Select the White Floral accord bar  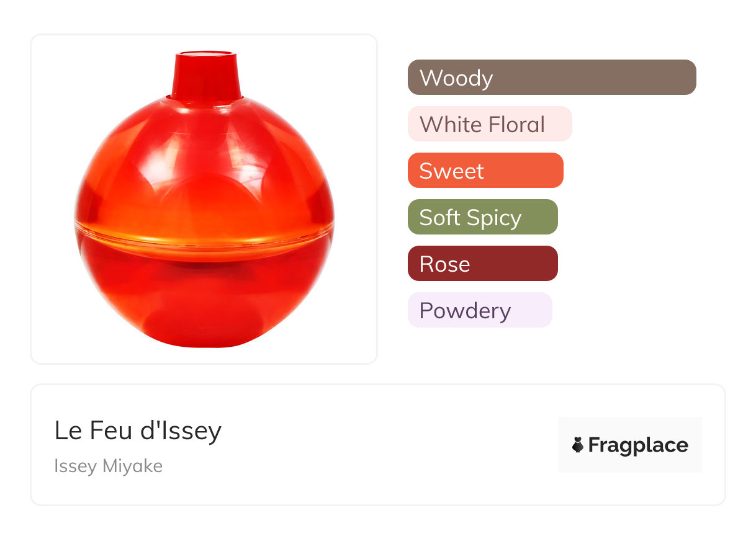coord(489,124)
